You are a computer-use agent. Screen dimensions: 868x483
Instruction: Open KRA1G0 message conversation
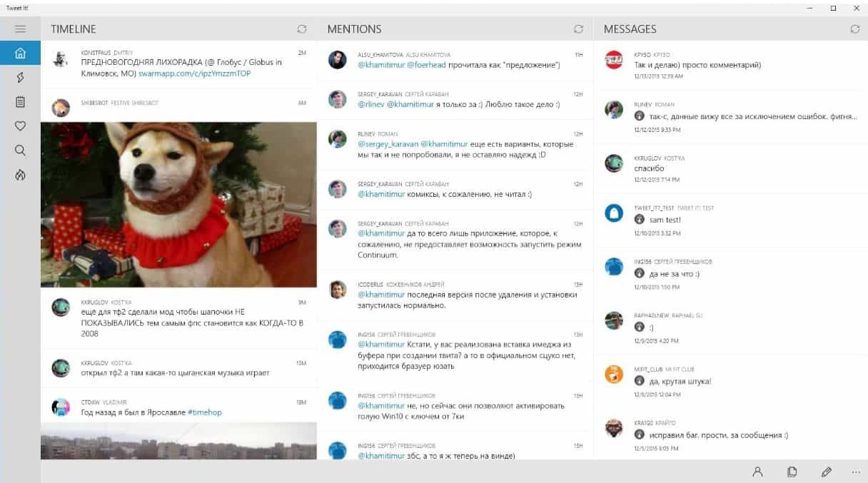730,434
